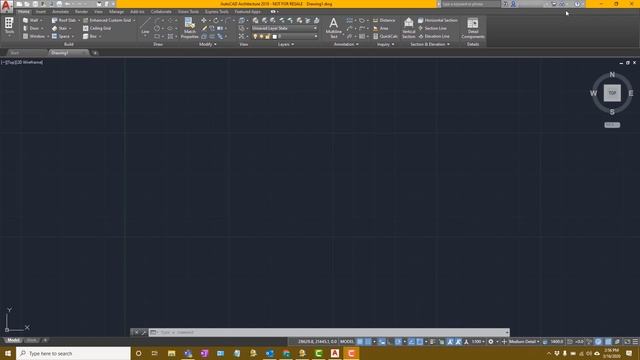Click the Vertical Section tool
The image size is (640, 360).
pyautogui.click(x=408, y=28)
